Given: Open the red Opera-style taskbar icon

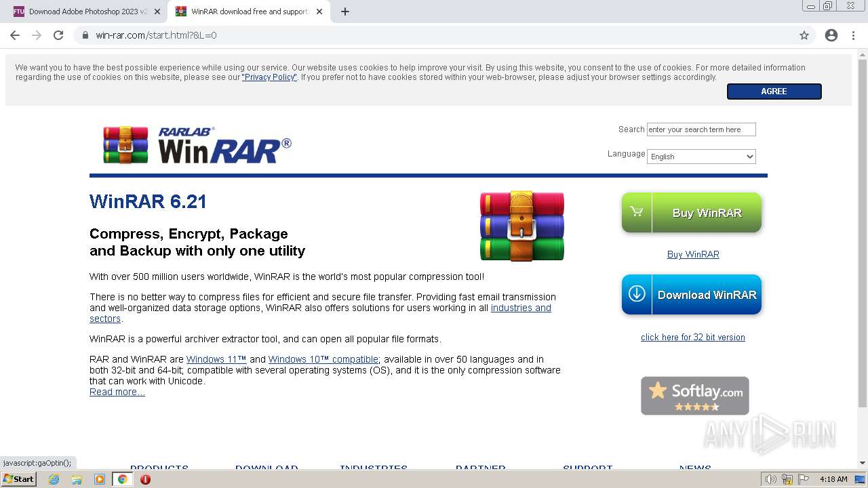Looking at the screenshot, I should pyautogui.click(x=145, y=479).
